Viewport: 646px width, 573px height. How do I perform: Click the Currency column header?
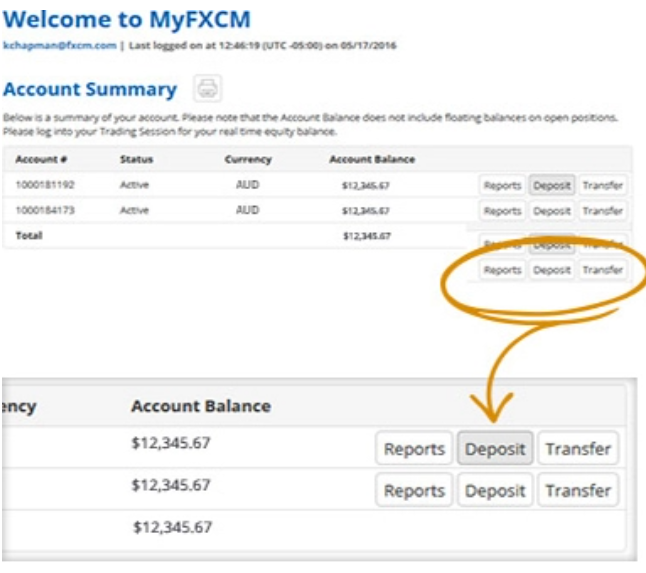tap(248, 159)
